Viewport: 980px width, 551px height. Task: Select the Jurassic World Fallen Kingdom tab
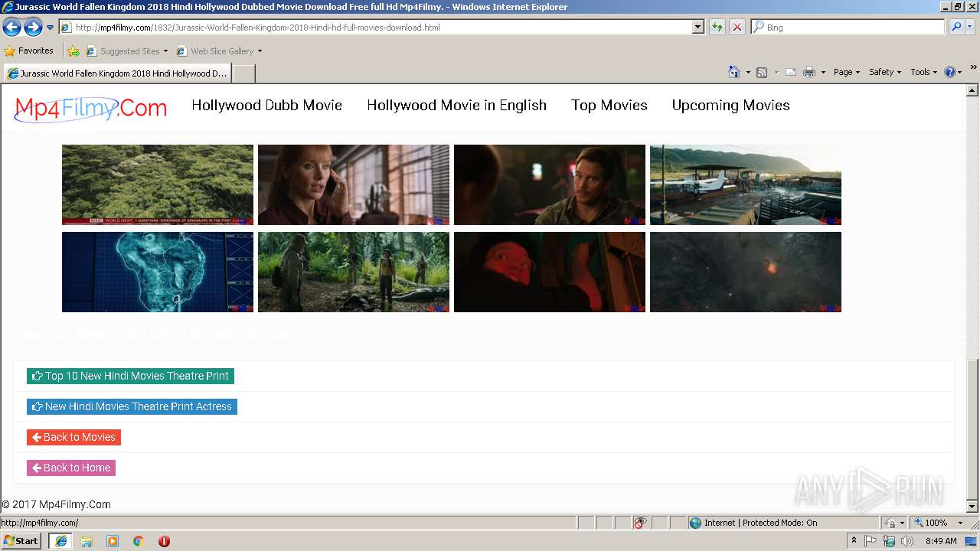click(117, 73)
